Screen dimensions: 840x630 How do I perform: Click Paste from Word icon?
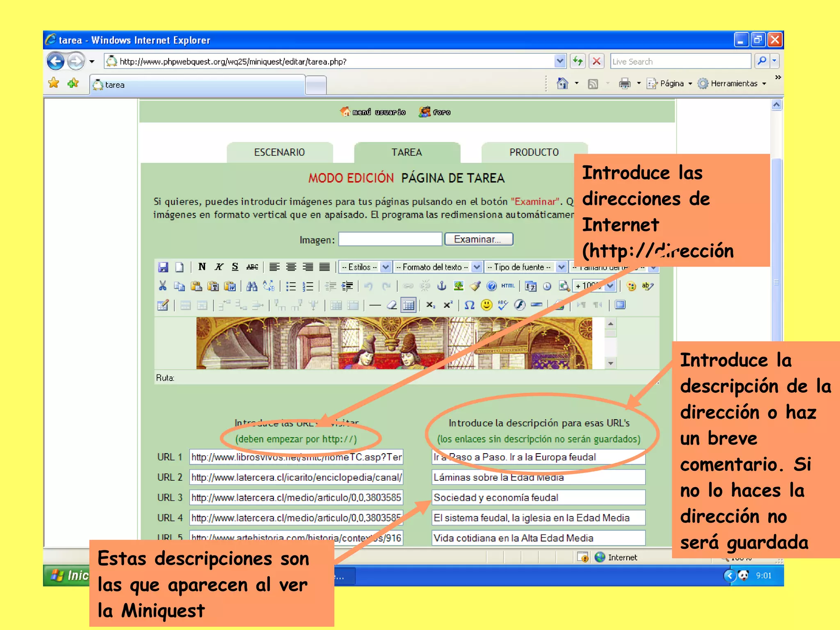click(x=230, y=286)
